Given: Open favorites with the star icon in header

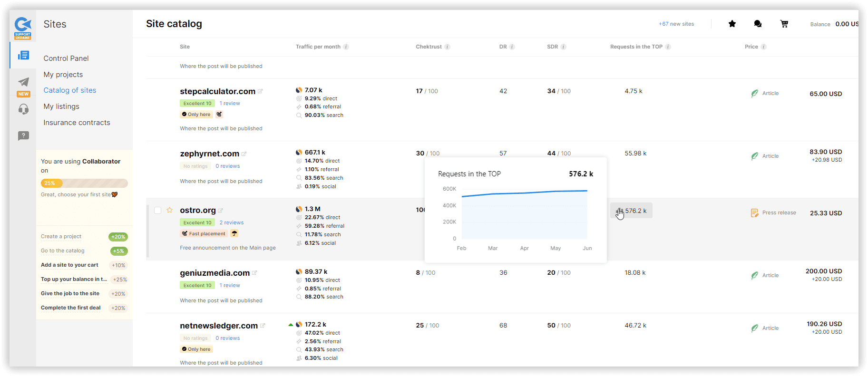Looking at the screenshot, I should click(x=732, y=24).
